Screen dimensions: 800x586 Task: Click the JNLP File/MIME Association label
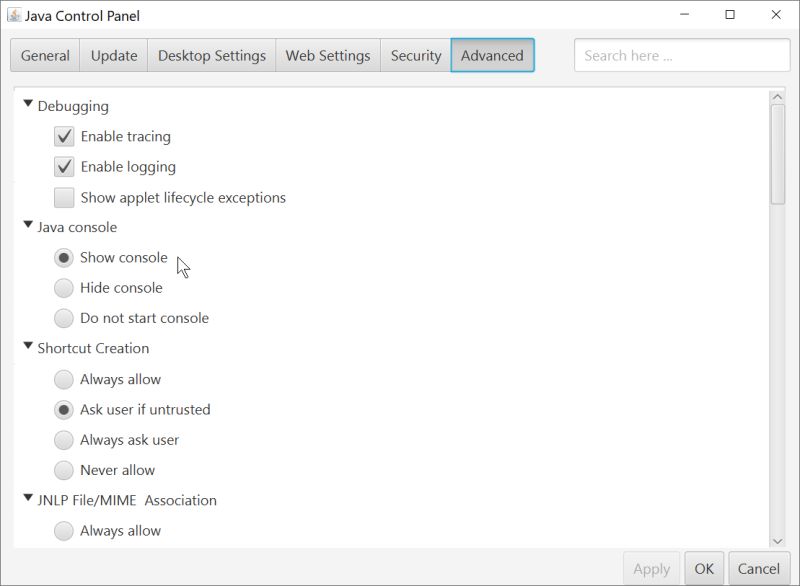(127, 500)
